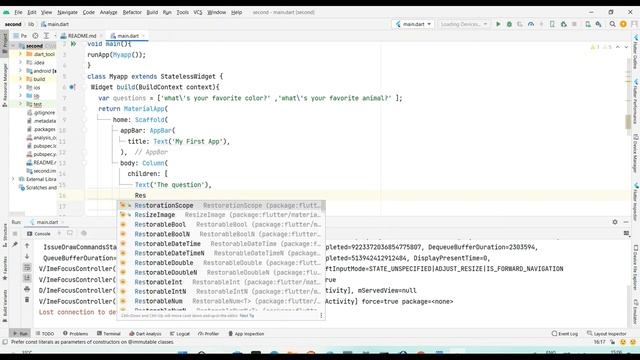Select the Console tab in Run panel
640x360 pixels.
click(39, 233)
